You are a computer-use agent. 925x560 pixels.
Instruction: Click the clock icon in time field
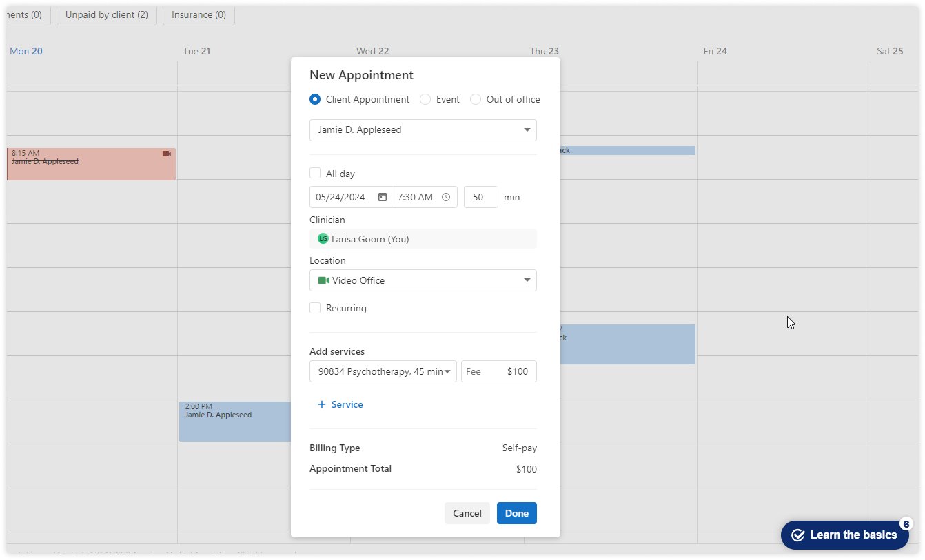click(x=446, y=197)
